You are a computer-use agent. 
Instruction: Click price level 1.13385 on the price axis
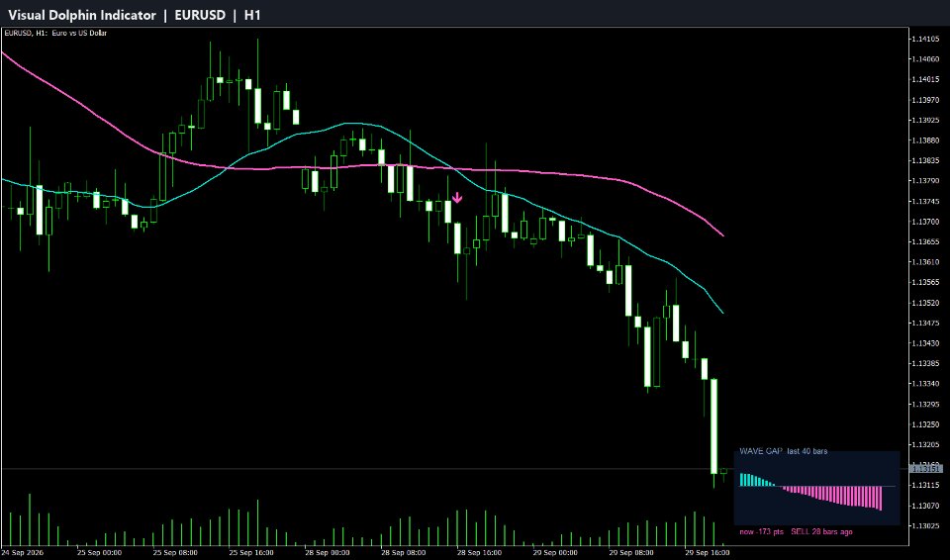[924, 364]
